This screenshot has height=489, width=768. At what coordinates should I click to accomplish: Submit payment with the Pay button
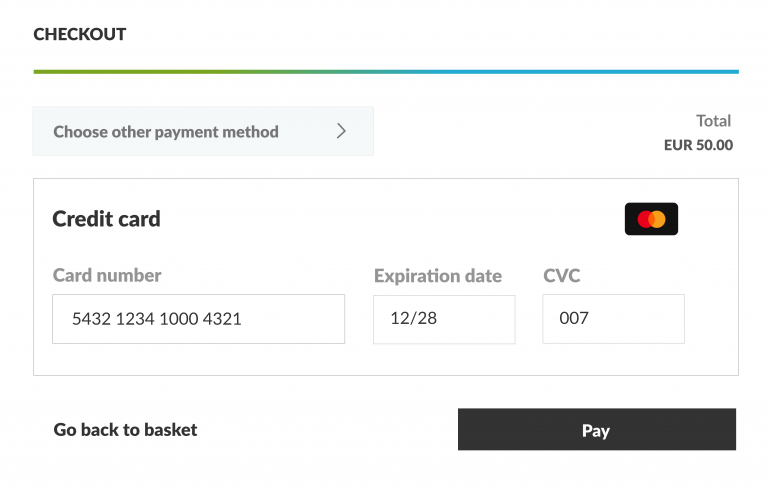(597, 429)
